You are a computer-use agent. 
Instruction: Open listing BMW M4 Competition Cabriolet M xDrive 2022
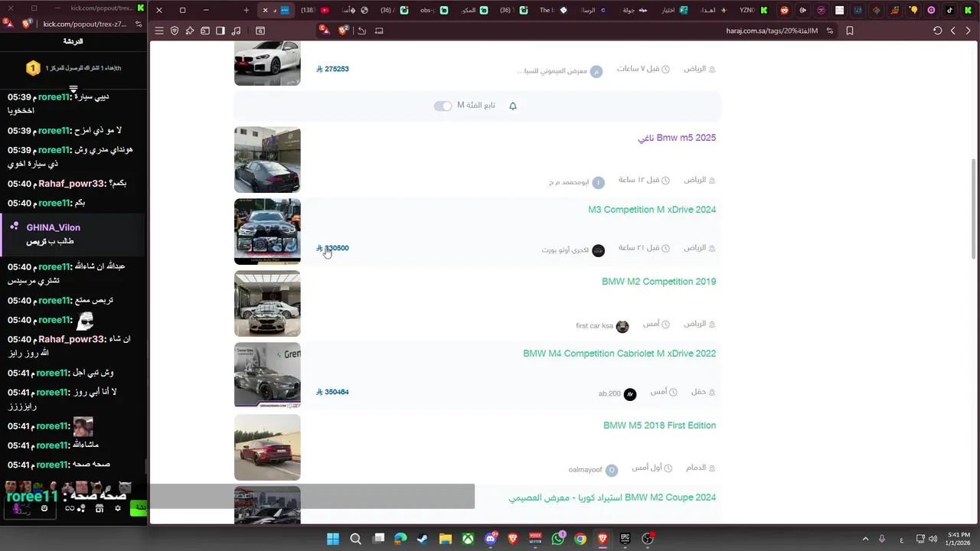click(x=619, y=354)
